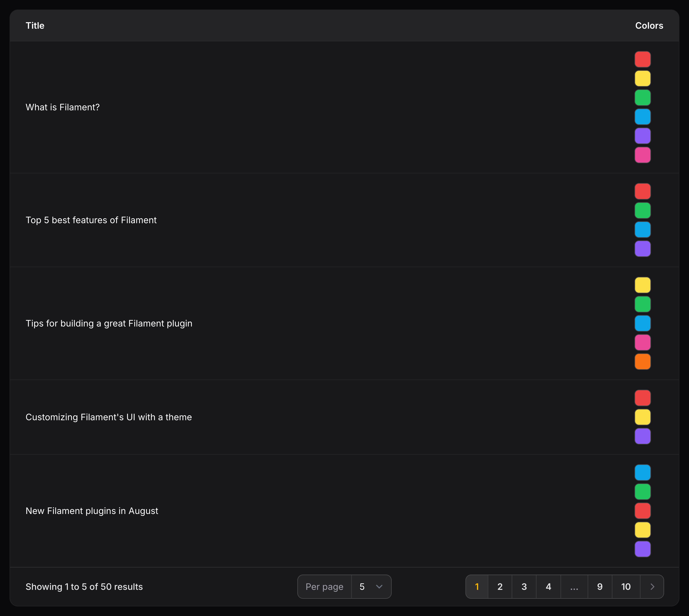689x616 pixels.
Task: Select the 'What is Filament?' row title
Action: [x=63, y=107]
